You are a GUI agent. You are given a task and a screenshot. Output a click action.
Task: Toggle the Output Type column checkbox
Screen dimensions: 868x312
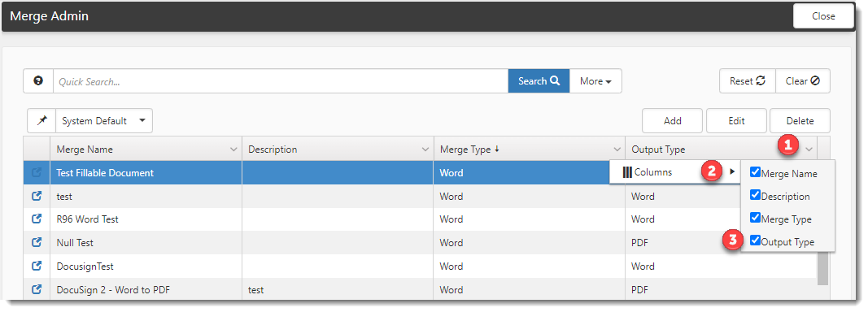point(755,240)
